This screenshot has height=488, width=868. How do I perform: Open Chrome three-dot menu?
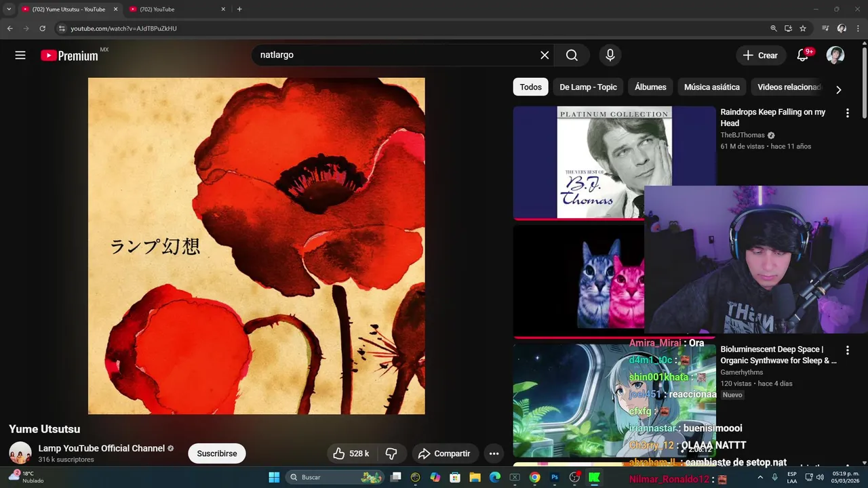858,28
